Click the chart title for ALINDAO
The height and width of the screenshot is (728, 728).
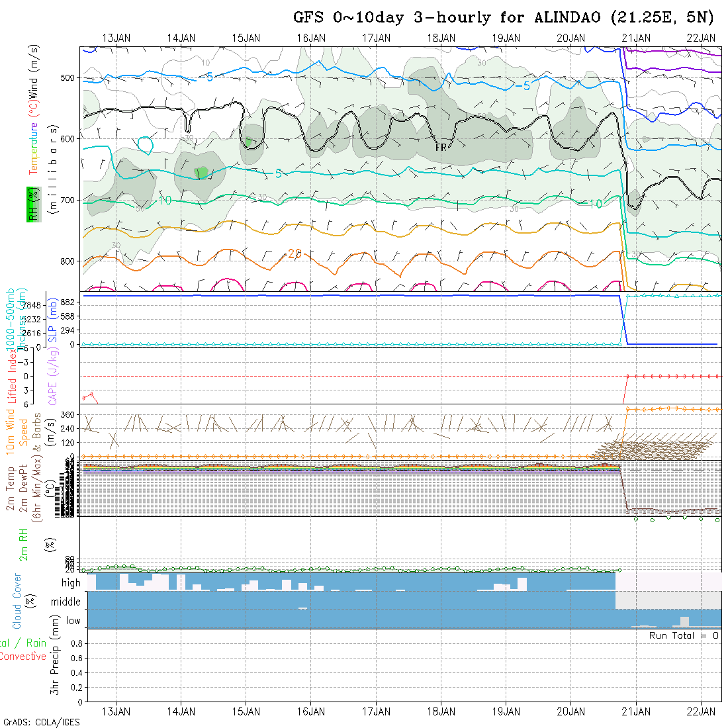pyautogui.click(x=504, y=18)
